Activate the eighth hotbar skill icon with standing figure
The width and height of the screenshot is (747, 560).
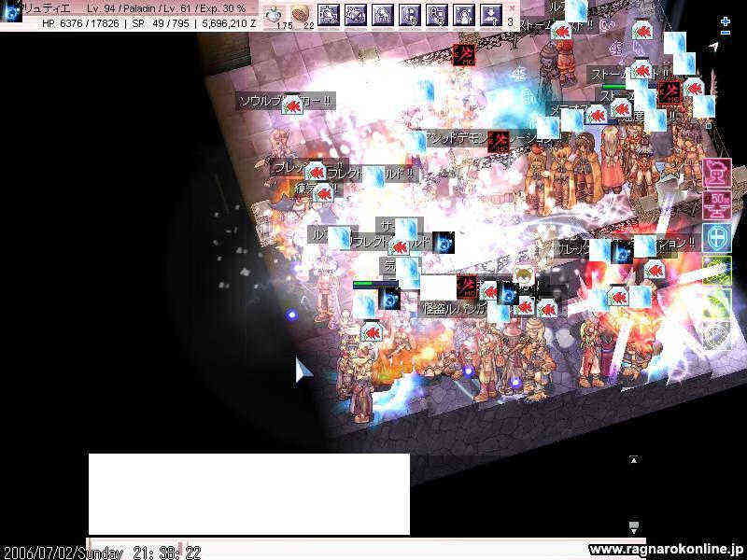464,15
